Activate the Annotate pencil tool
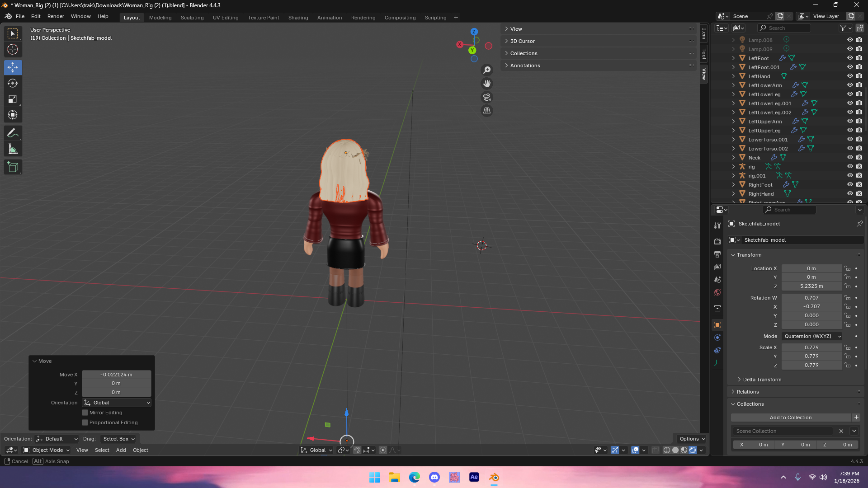 coord(13,133)
